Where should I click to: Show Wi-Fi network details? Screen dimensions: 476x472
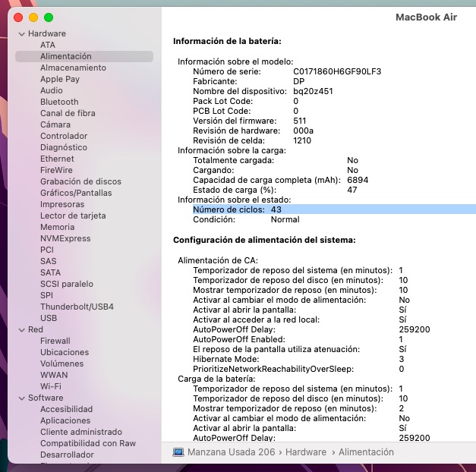(x=51, y=386)
